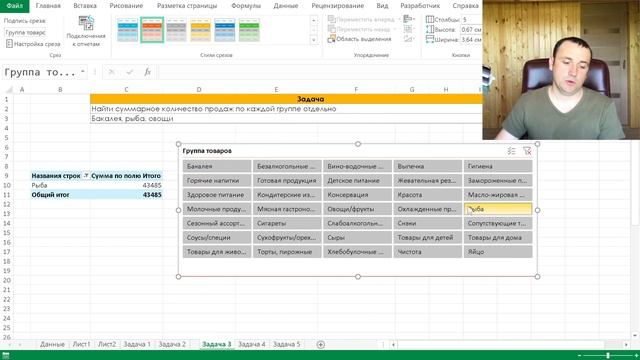Apply the light blue slicer style
This screenshot has height=360, width=640.
point(128,30)
